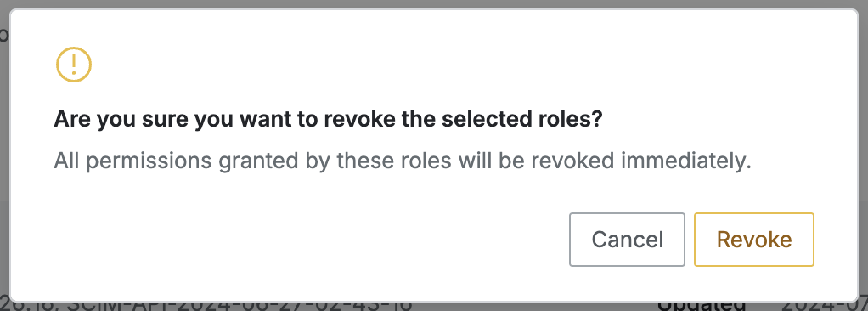
Task: Click the dimmed backdrop right of the dialog
Action: 864,155
